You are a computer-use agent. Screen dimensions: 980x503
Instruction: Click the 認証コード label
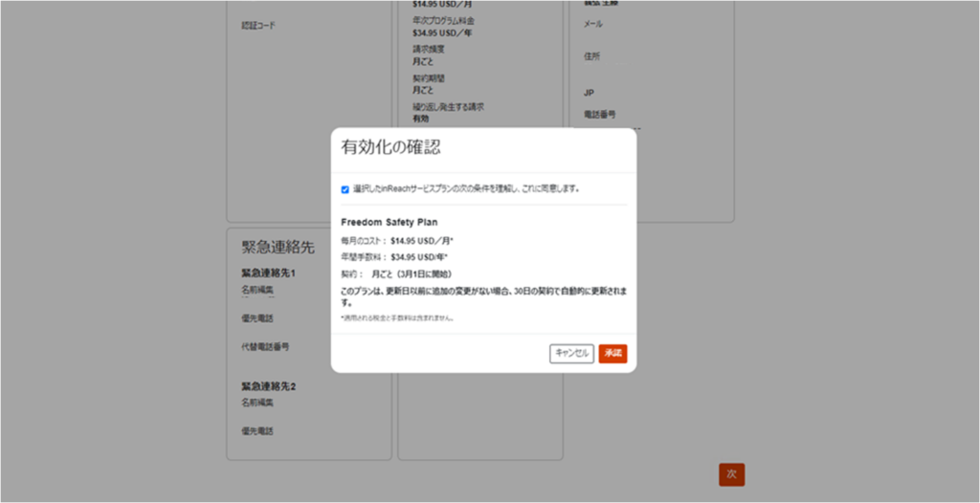click(x=258, y=26)
